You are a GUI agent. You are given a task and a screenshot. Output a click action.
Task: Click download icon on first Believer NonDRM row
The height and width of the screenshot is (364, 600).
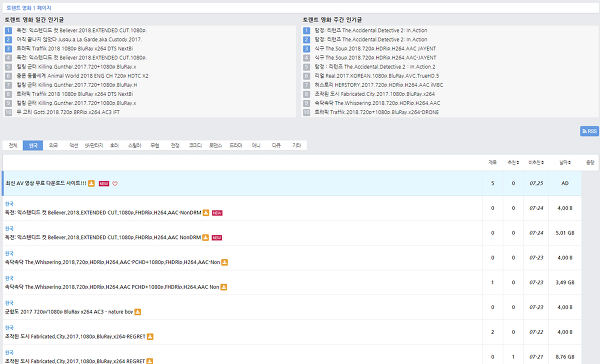(206, 213)
